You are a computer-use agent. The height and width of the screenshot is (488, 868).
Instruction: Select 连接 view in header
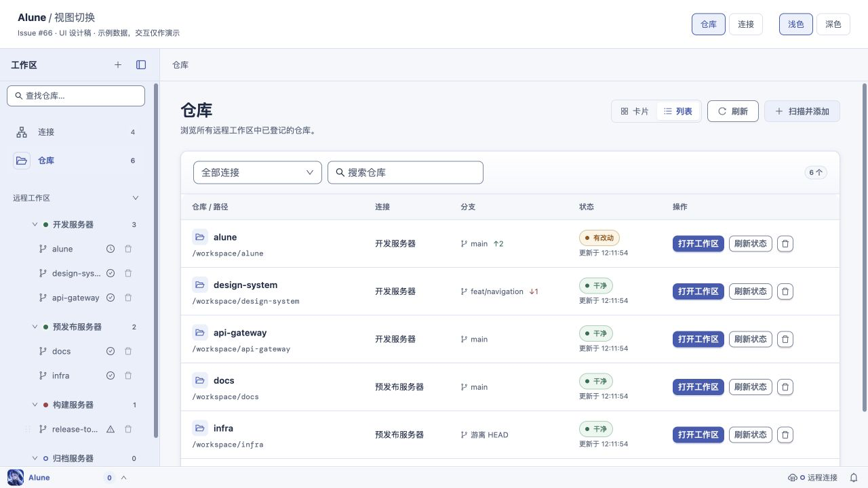click(x=746, y=24)
